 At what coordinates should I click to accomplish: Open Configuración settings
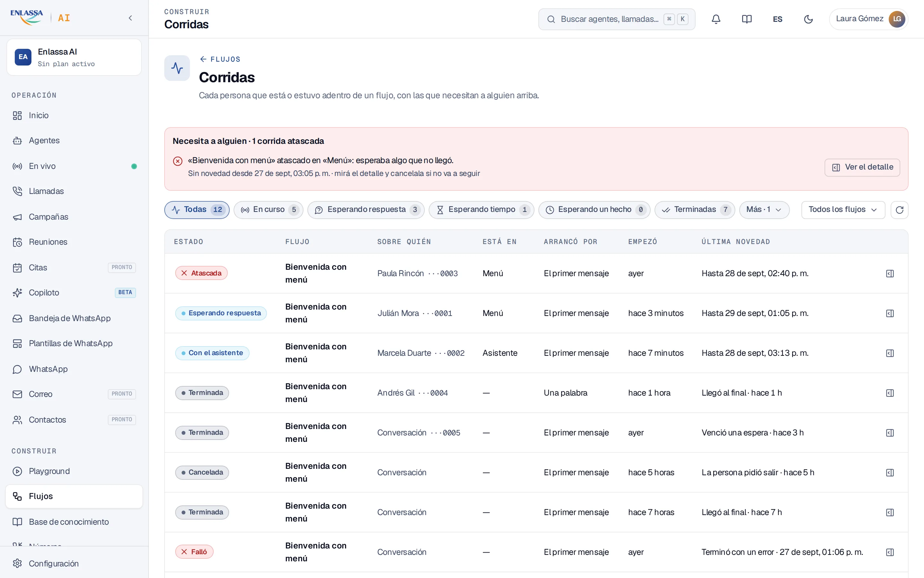(x=74, y=564)
